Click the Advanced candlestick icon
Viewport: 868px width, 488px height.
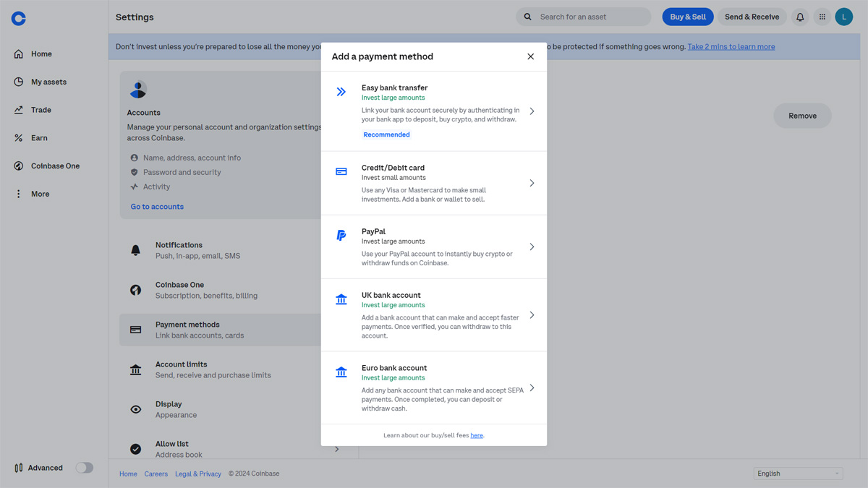coord(19,468)
